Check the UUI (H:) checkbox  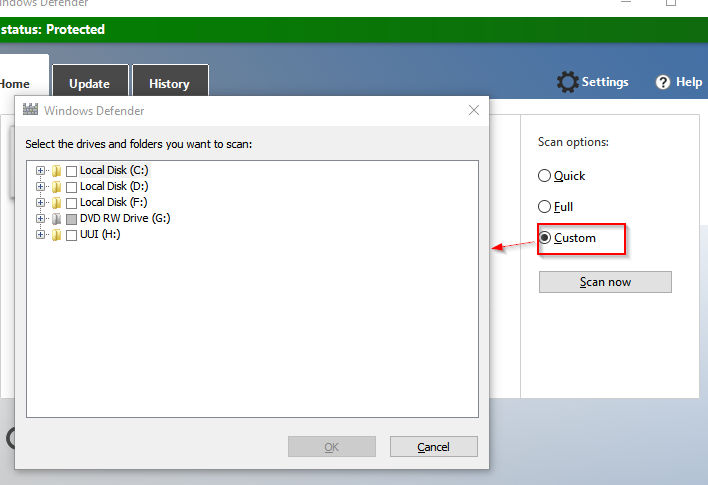71,235
